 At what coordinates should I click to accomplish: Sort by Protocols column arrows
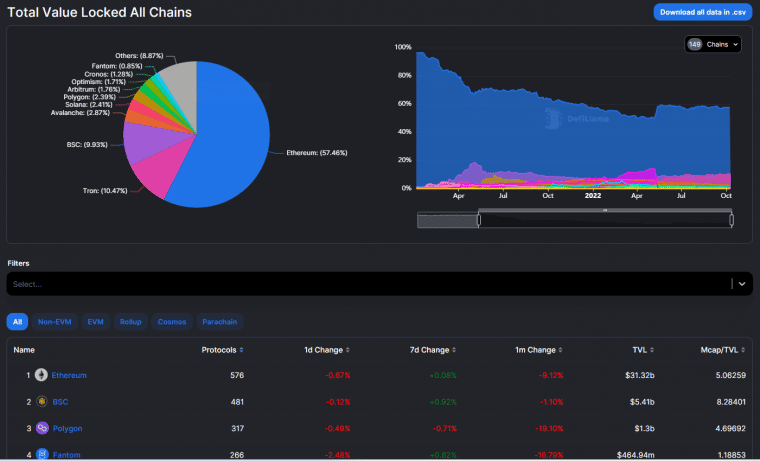241,350
